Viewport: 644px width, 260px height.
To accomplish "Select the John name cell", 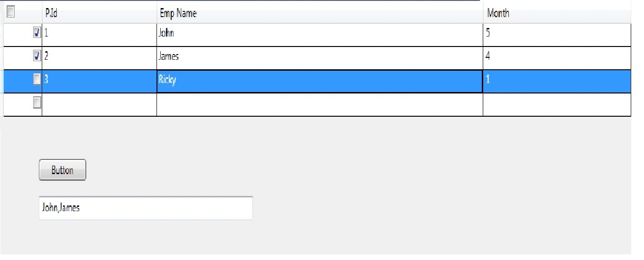I will pyautogui.click(x=320, y=35).
